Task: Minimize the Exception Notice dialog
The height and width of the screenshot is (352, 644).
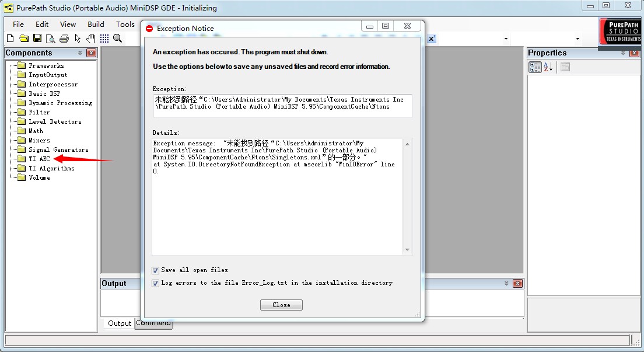Action: (370, 26)
